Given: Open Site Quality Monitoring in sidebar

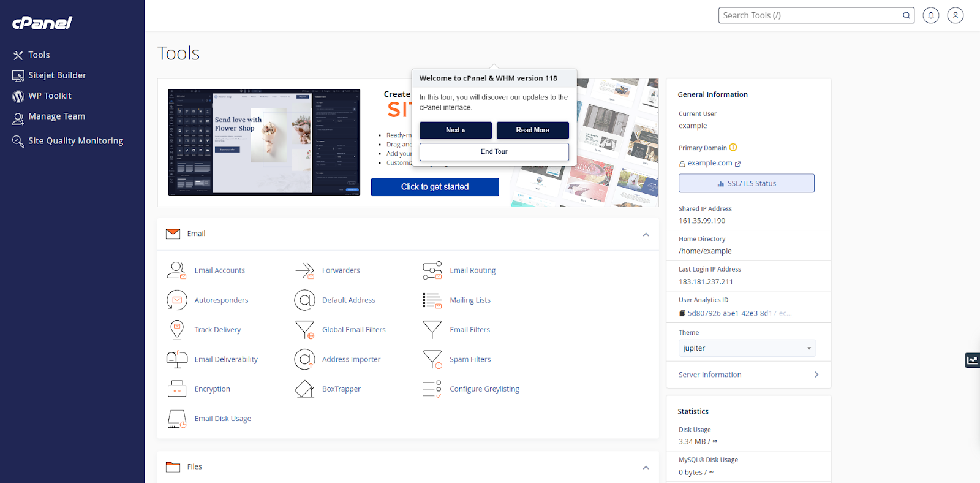Looking at the screenshot, I should pyautogui.click(x=68, y=140).
